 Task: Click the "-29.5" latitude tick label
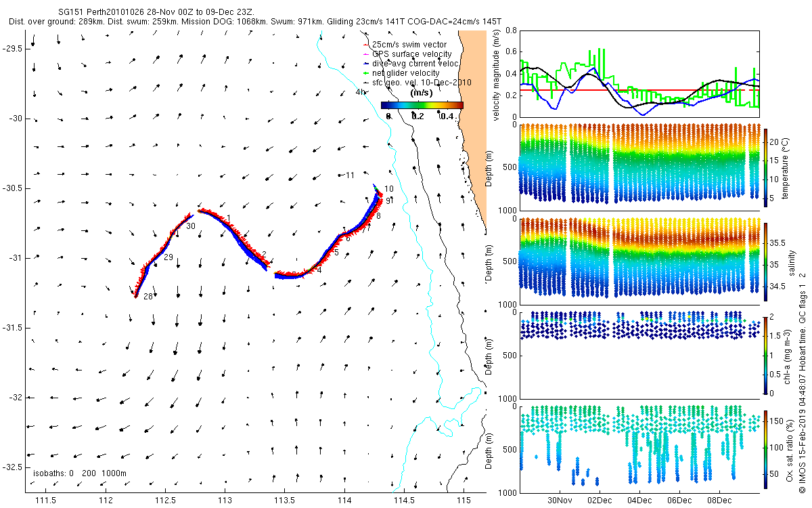(x=12, y=49)
